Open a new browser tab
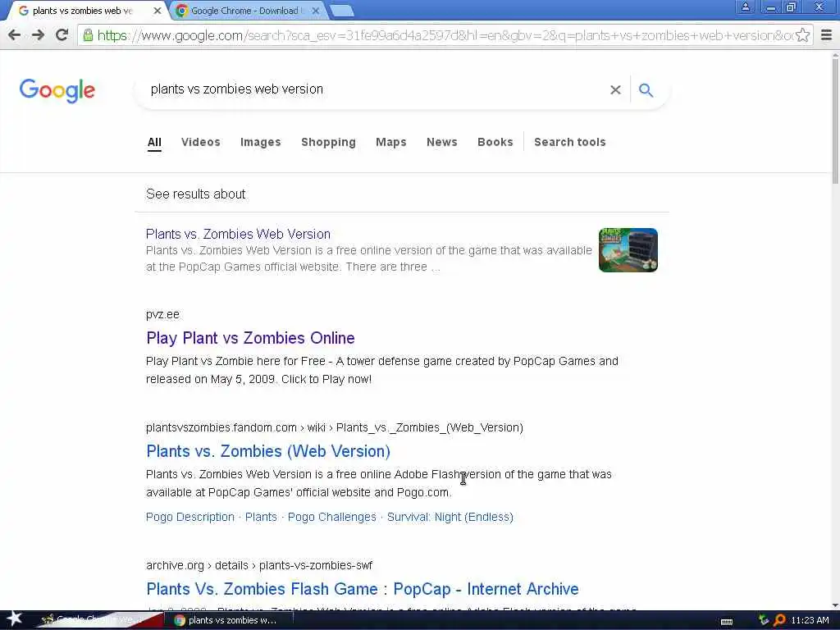This screenshot has height=630, width=840. click(340, 10)
